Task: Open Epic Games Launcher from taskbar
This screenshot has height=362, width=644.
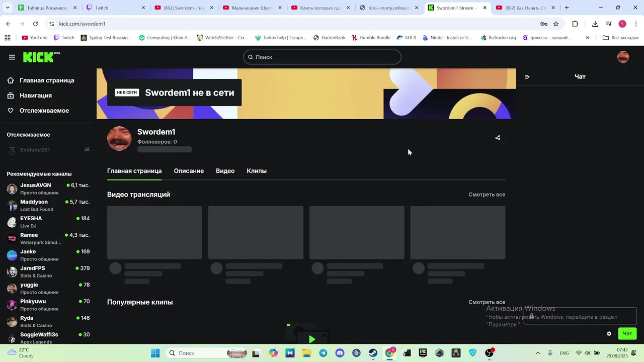Action: coord(423,353)
